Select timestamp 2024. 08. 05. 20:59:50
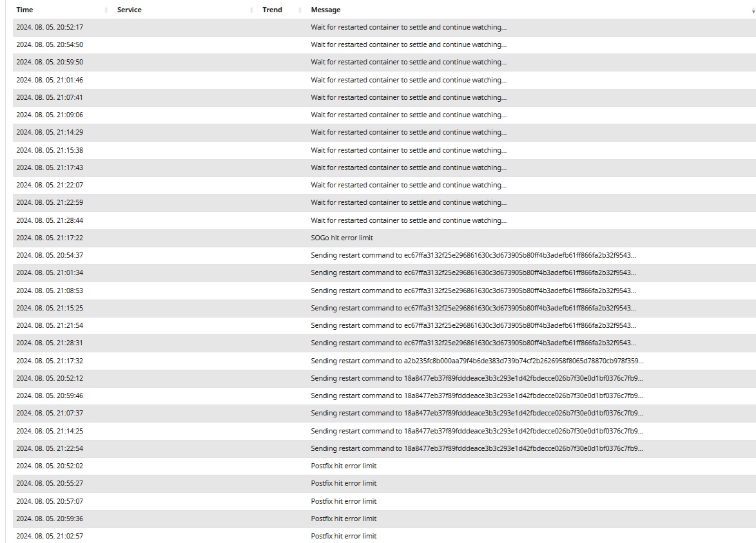Screen dimensions: 756x543 pyautogui.click(x=50, y=62)
